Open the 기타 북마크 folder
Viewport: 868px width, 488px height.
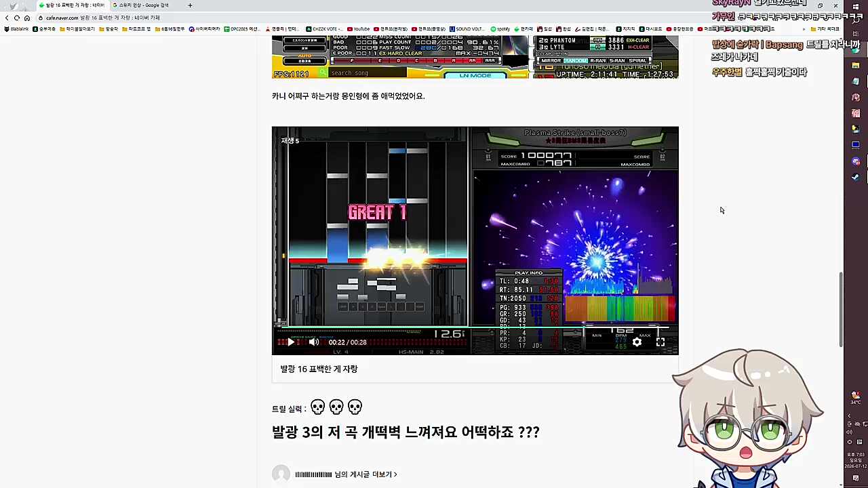[x=825, y=29]
